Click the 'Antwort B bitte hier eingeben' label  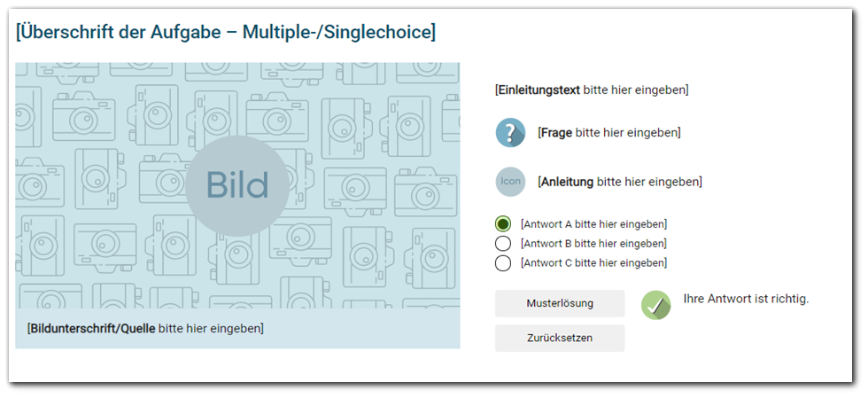(x=593, y=244)
